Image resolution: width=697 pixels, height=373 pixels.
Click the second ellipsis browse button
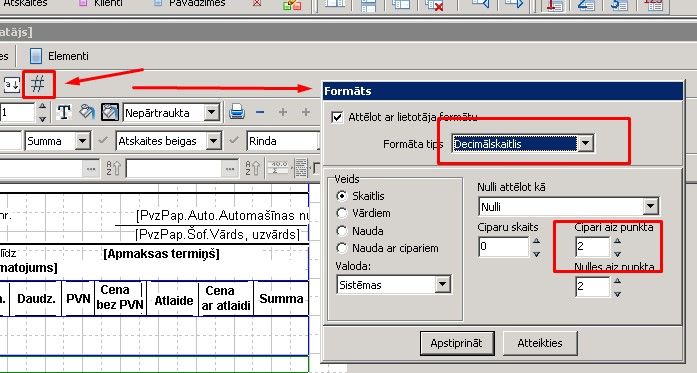tap(230, 169)
